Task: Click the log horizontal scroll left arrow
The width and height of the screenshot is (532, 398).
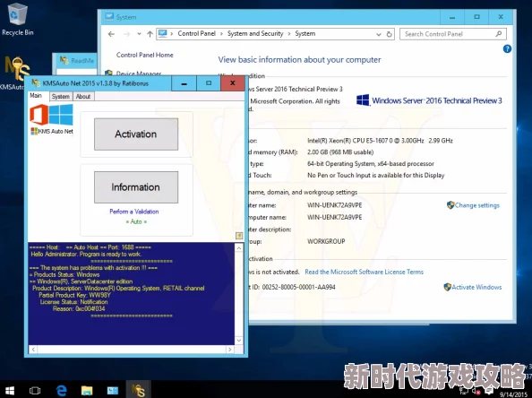Action: [33, 349]
